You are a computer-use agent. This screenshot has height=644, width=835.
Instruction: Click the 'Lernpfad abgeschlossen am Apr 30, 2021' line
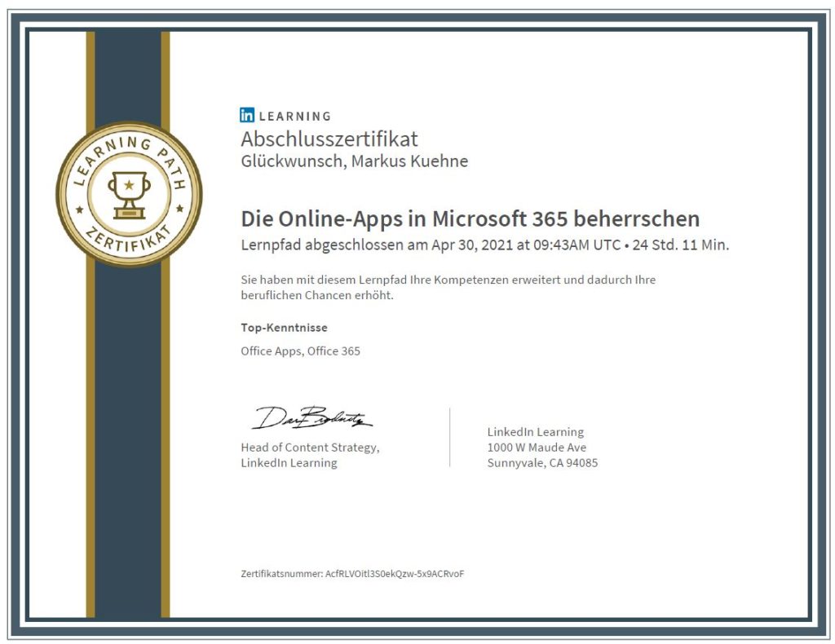484,245
